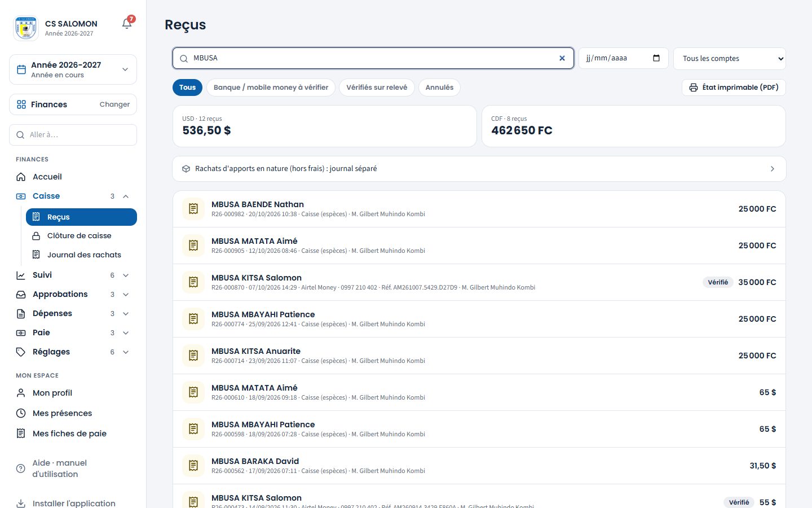Open the Année 2026-2027 year selector
Image resolution: width=812 pixels, height=508 pixels.
73,69
